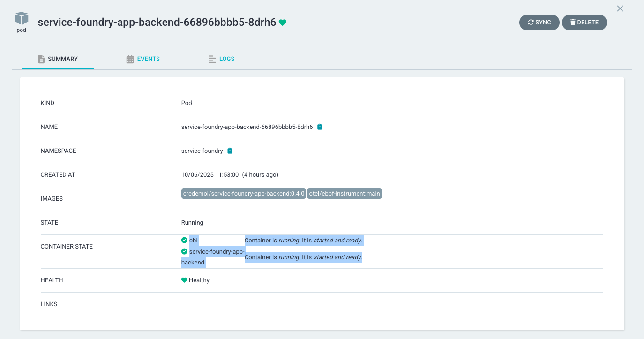View the Logs tab
Viewport: 644px width, 339px height.
click(x=221, y=59)
